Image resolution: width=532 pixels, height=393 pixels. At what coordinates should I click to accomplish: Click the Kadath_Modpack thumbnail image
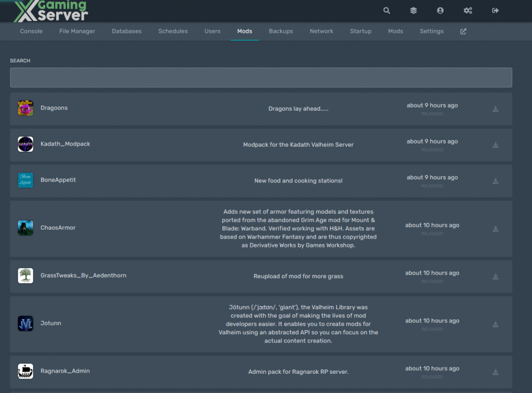point(25,144)
